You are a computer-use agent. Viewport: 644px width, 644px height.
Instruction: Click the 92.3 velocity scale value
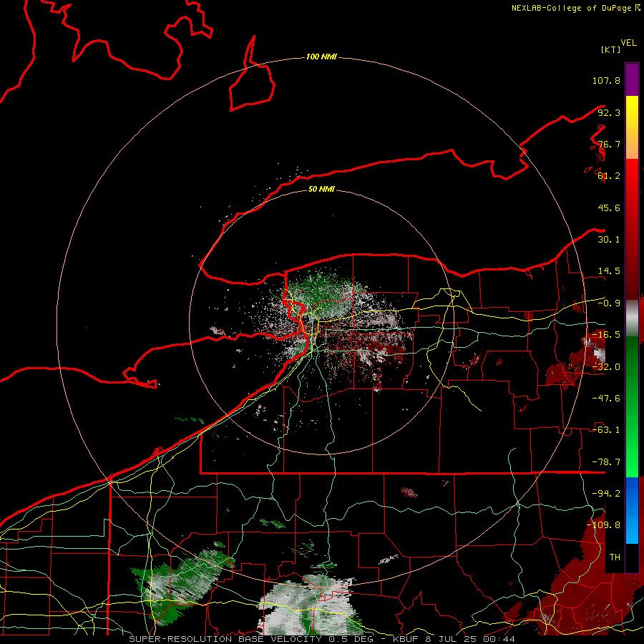pyautogui.click(x=609, y=112)
